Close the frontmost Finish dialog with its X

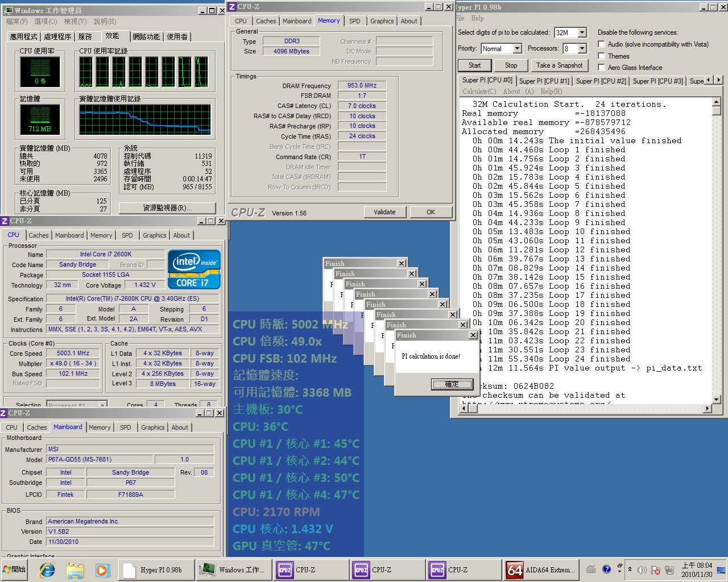click(x=473, y=335)
